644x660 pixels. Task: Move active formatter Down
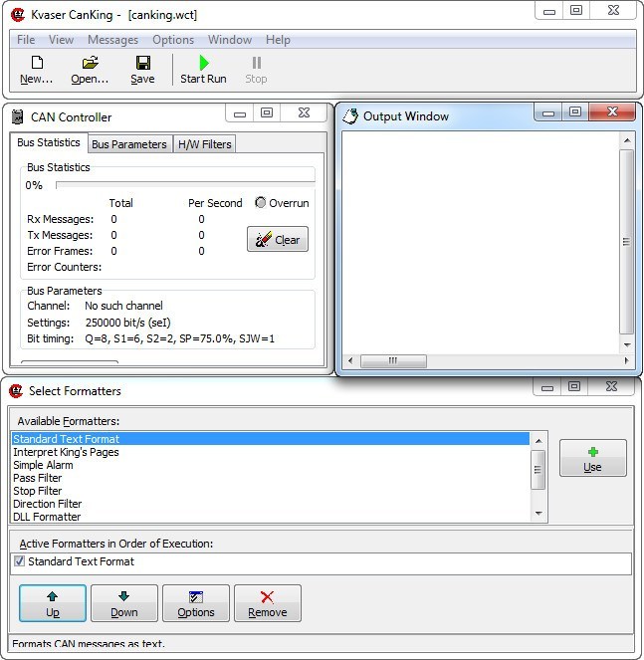124,603
